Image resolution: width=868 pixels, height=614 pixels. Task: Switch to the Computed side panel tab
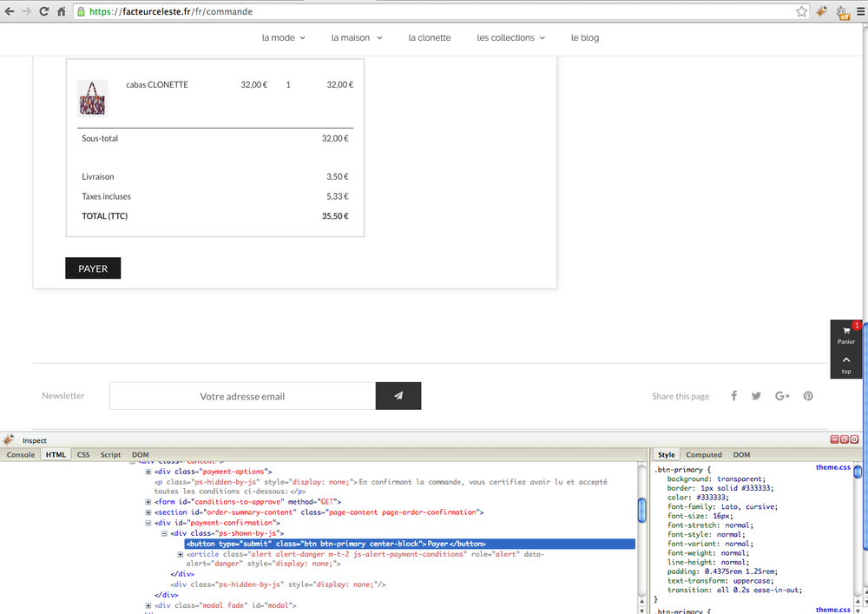click(x=704, y=454)
